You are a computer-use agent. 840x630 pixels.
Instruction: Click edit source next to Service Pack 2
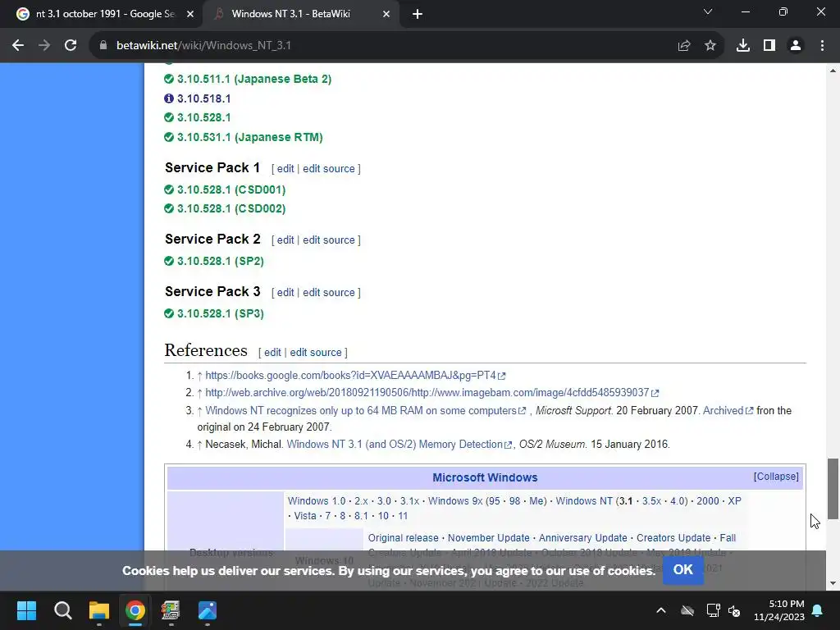pyautogui.click(x=328, y=240)
